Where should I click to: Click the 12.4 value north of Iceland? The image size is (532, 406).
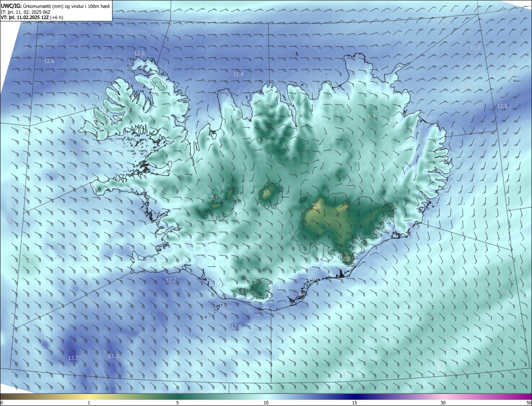(x=238, y=75)
